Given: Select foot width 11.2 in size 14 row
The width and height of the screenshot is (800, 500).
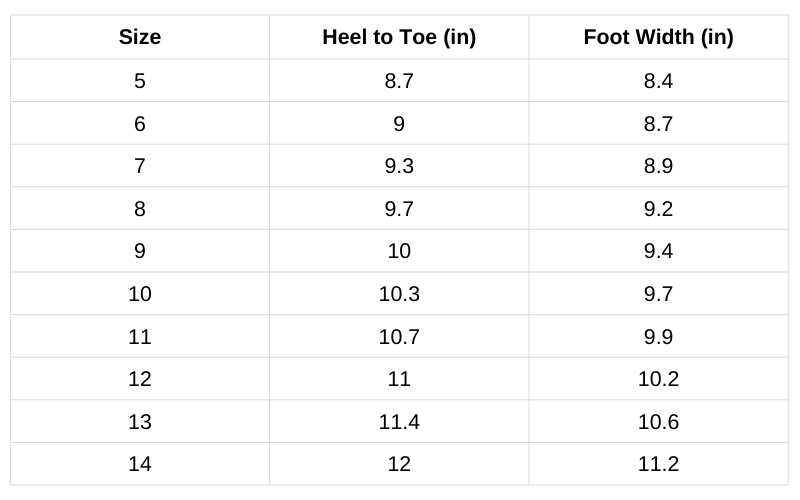Looking at the screenshot, I should [x=658, y=464].
